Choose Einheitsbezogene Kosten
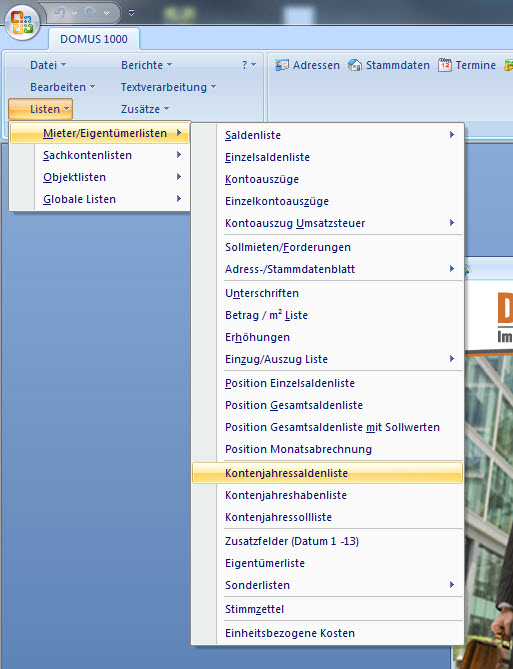This screenshot has height=669, width=513. [327, 633]
